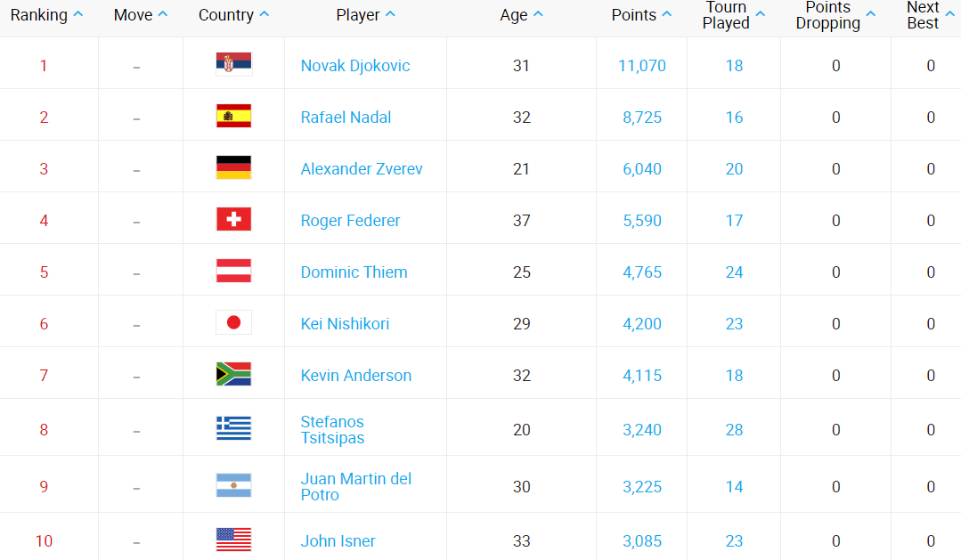Click the United States flag icon
961x560 pixels.
click(233, 540)
